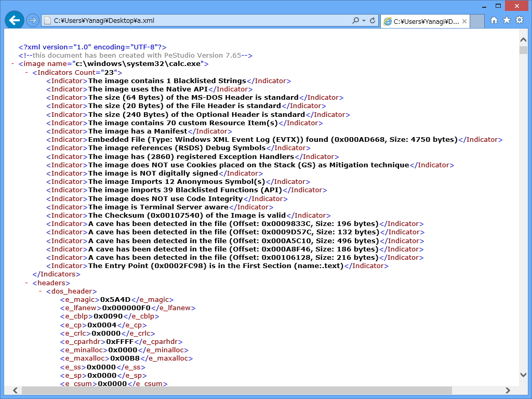
Task: Click the horizontal scrollbar right arrow
Action: pyautogui.click(x=508, y=390)
